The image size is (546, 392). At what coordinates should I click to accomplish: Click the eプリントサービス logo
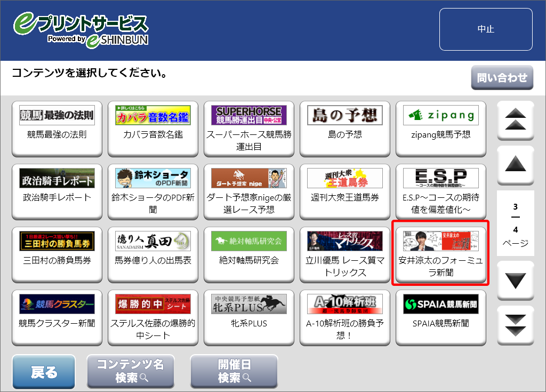click(x=81, y=30)
